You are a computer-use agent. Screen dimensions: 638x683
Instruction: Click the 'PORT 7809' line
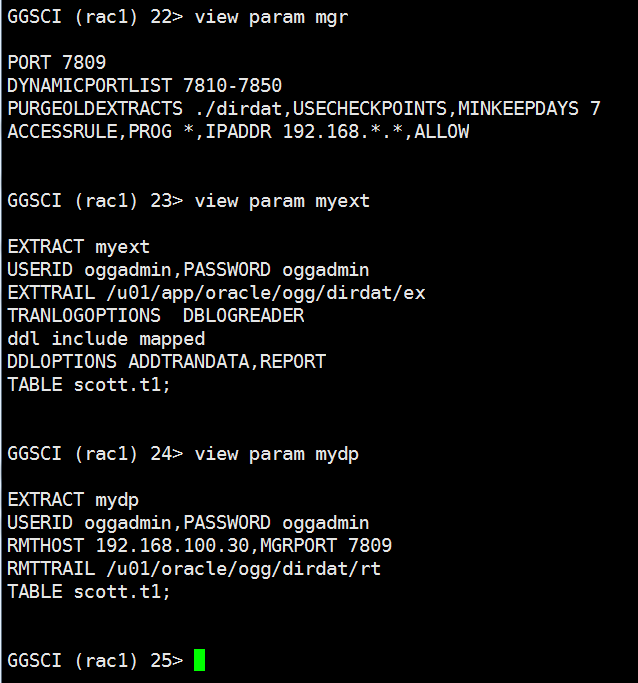(56, 62)
